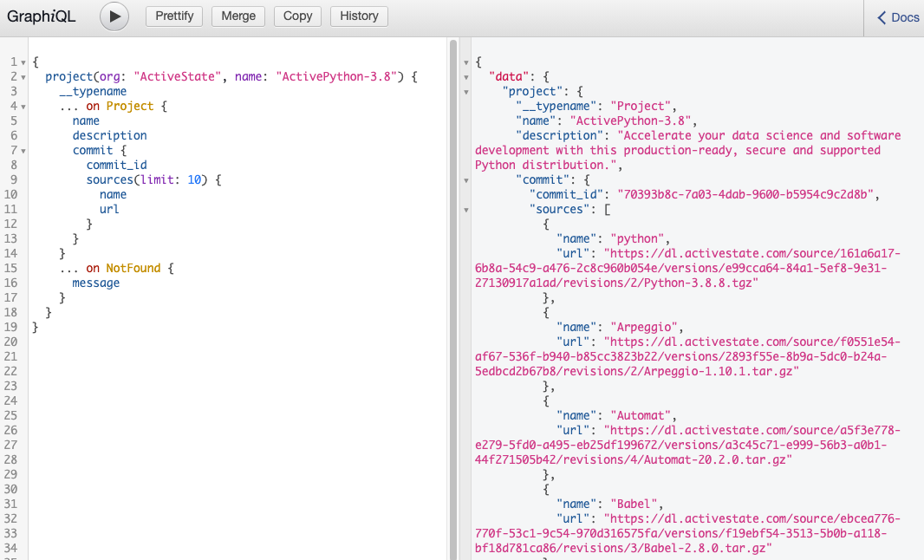Click the description field on line 6
Viewport: 924px width, 560px height.
[x=109, y=135]
